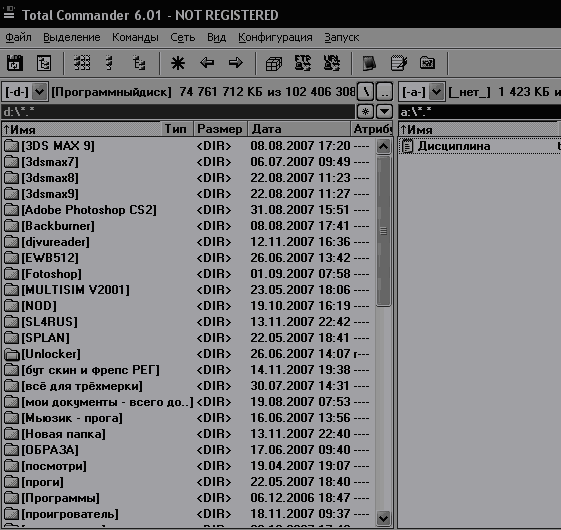Click the left panel scrollbar down arrow
Image resolution: width=561 pixels, height=530 pixels.
(x=384, y=518)
